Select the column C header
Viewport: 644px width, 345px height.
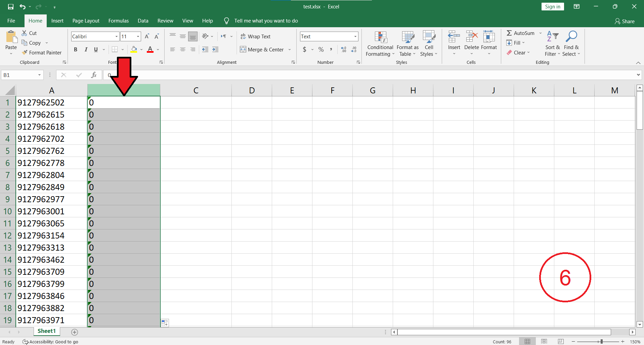196,90
